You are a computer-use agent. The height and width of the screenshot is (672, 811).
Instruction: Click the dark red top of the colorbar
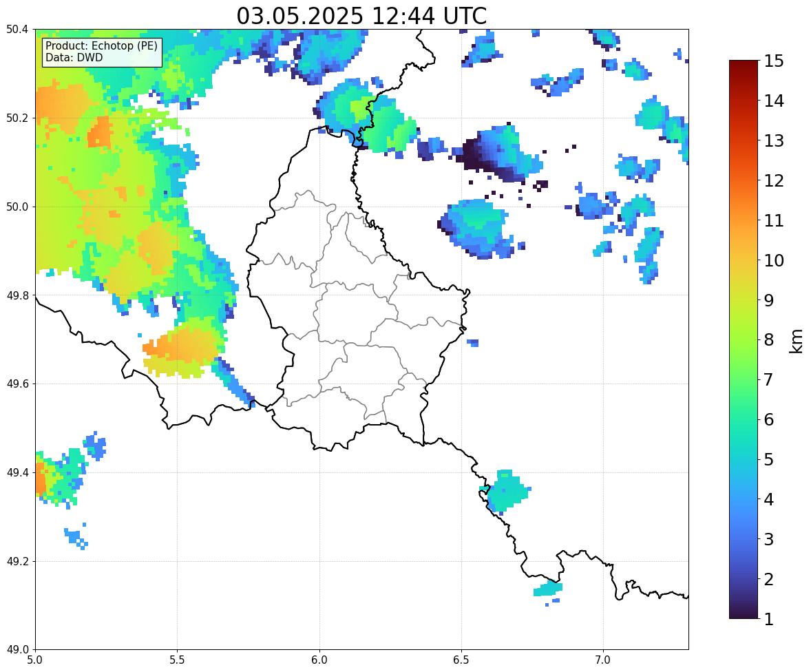(744, 66)
